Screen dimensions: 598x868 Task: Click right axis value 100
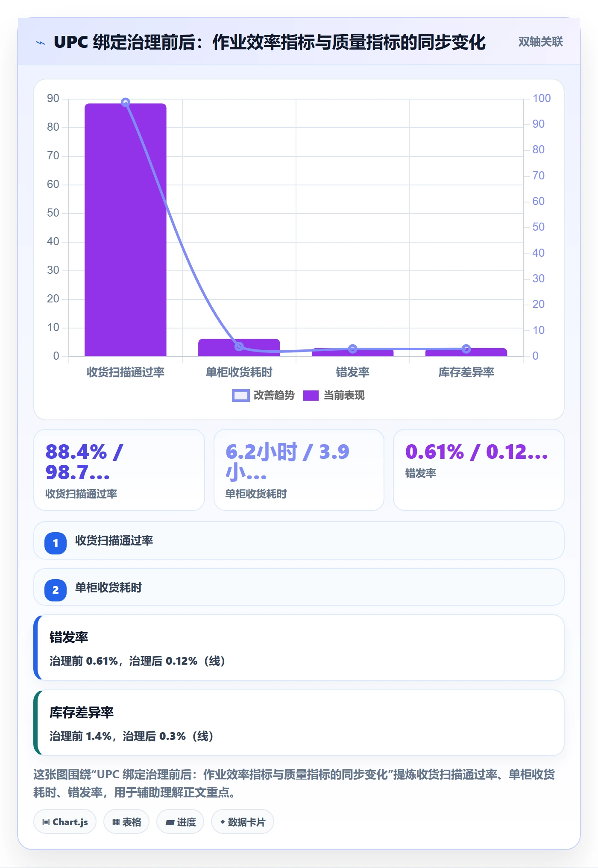tap(542, 99)
